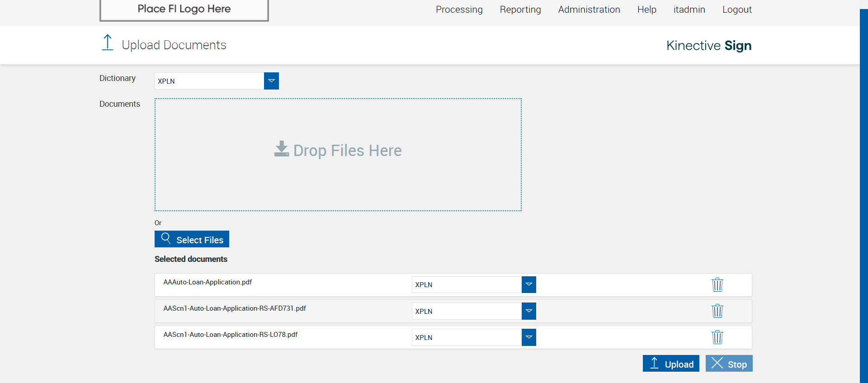Image resolution: width=868 pixels, height=383 pixels.
Task: Click the Place FI Logo Here banner
Action: click(x=184, y=10)
